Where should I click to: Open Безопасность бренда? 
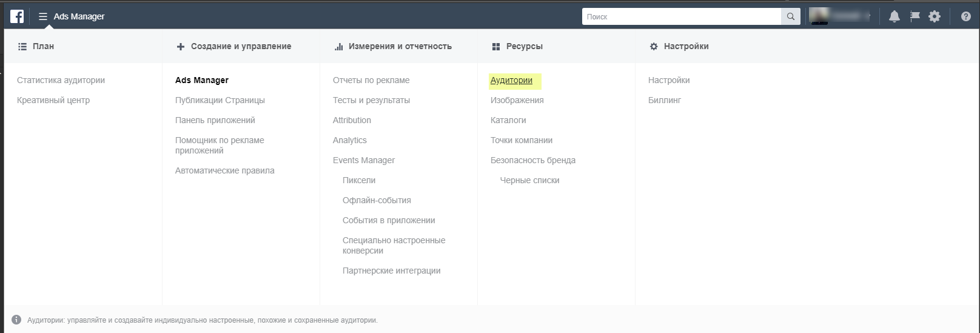tap(533, 160)
